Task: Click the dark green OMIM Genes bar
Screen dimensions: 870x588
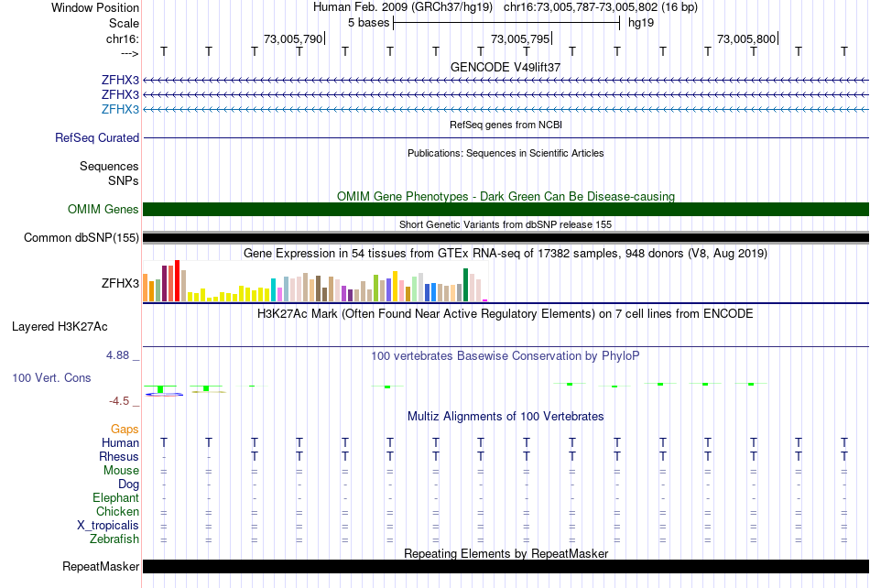Action: click(506, 209)
